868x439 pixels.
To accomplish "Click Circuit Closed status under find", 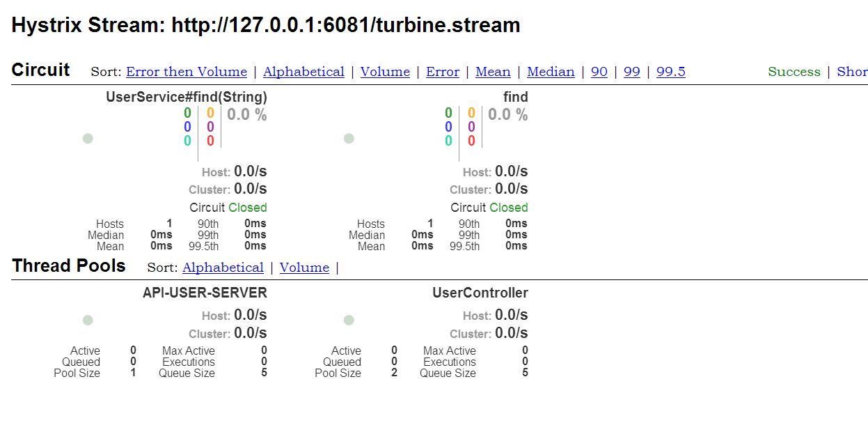I will tap(489, 208).
